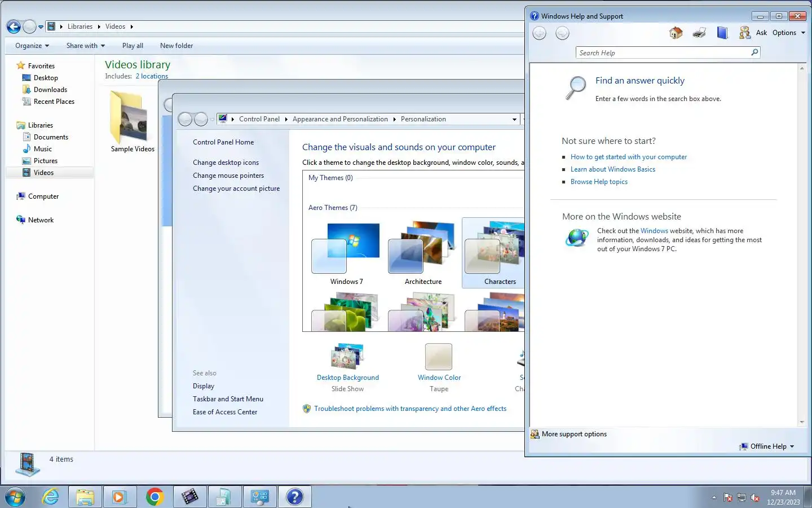
Task: Expand Libraries breadcrumb arrow in Explorer
Action: 99,27
